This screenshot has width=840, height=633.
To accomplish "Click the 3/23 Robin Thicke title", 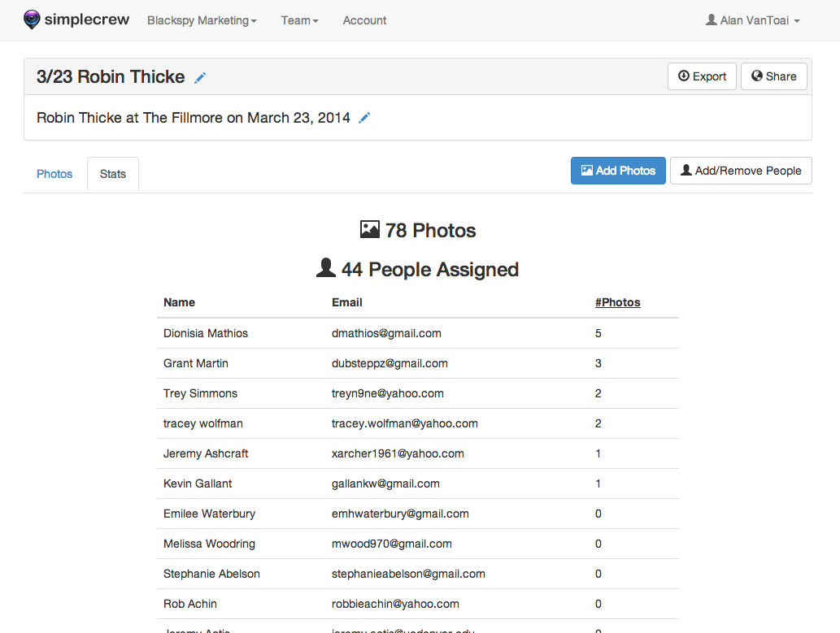I will pos(111,76).
